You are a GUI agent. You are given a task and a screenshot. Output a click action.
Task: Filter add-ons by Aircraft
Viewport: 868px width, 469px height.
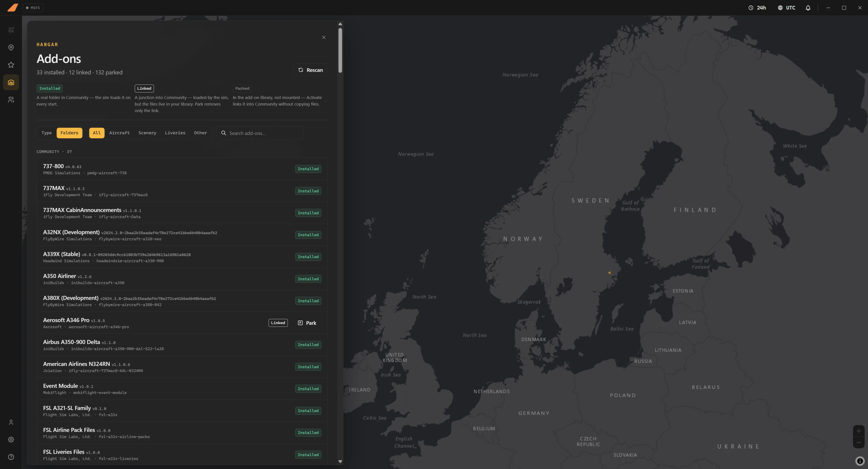click(119, 133)
